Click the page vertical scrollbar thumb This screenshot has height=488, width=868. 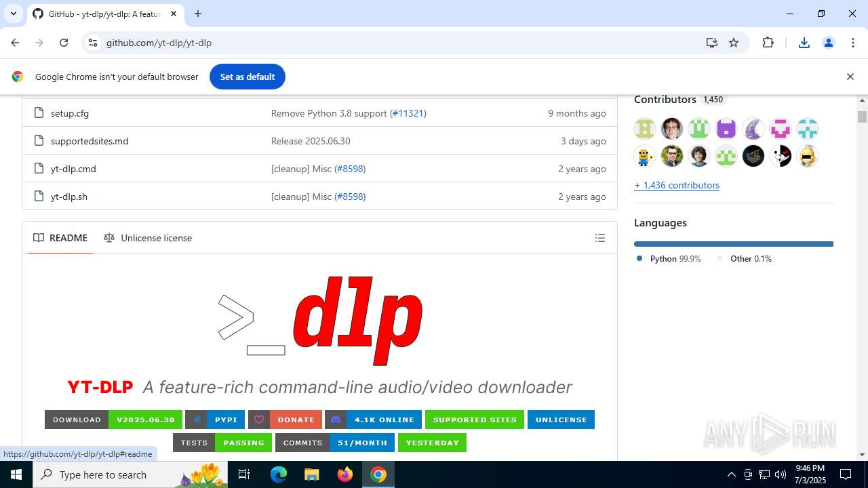pyautogui.click(x=862, y=117)
